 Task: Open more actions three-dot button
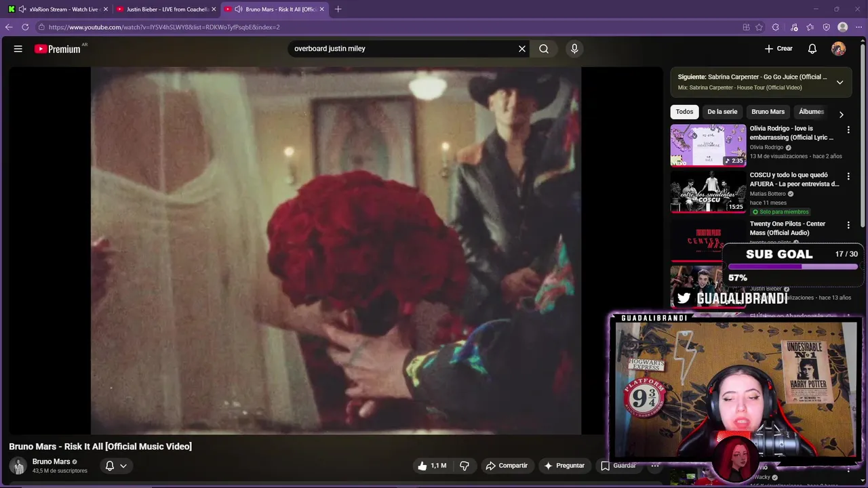(x=655, y=466)
